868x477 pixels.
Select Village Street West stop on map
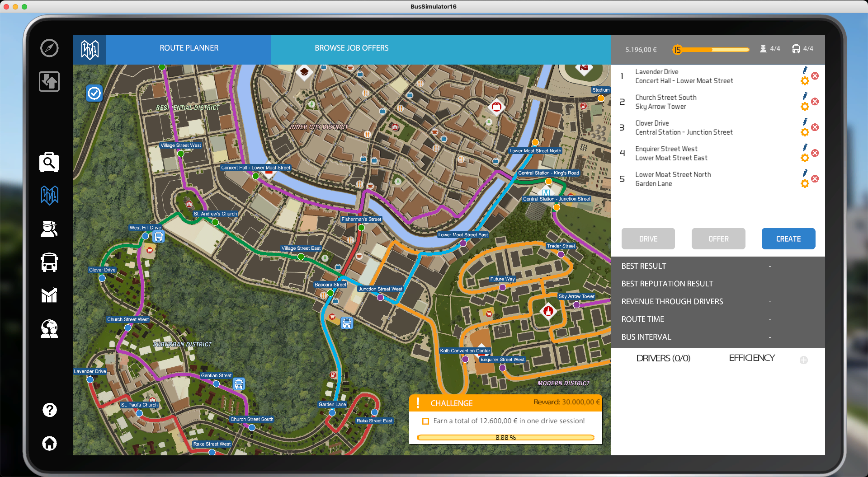(x=180, y=154)
